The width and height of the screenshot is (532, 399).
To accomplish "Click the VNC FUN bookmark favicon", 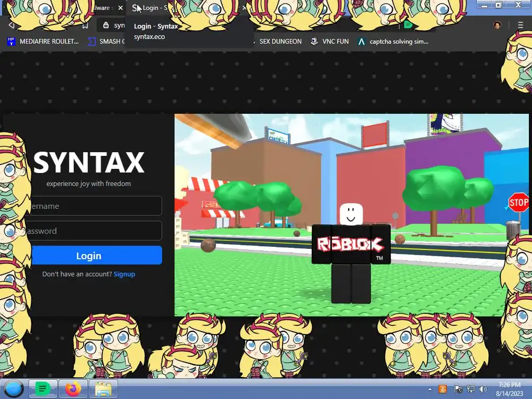I will coord(314,42).
